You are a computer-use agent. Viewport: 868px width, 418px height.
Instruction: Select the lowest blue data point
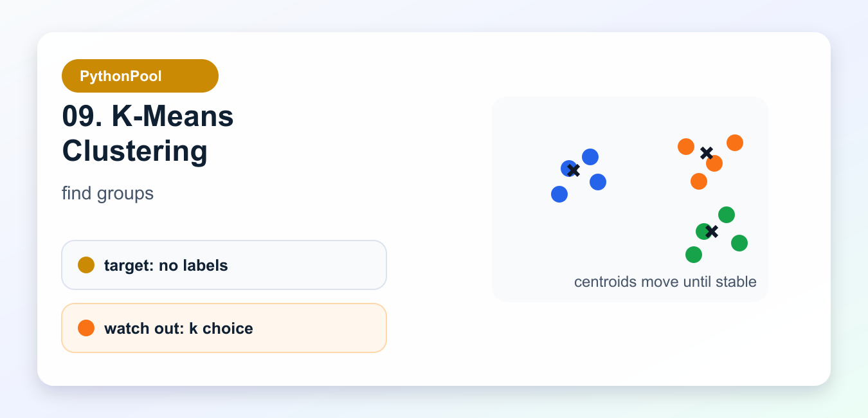[559, 194]
